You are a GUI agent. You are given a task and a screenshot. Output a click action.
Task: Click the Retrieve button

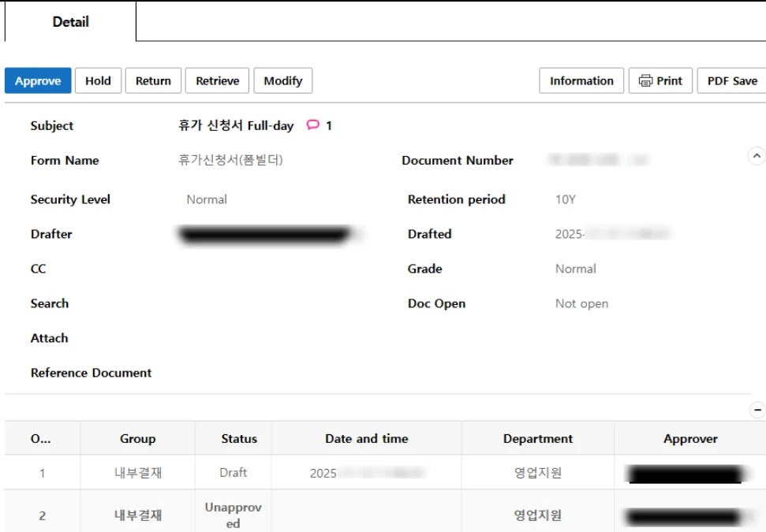pyautogui.click(x=218, y=81)
